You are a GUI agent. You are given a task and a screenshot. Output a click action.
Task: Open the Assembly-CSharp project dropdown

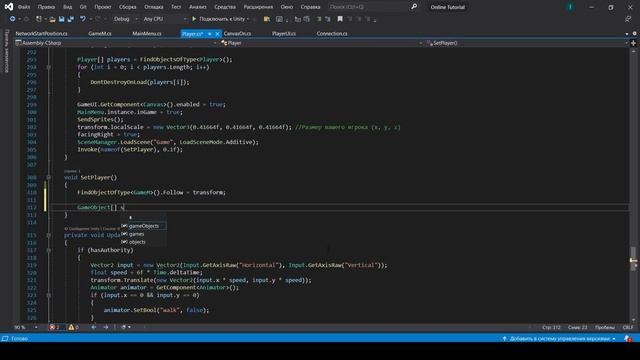(x=116, y=43)
